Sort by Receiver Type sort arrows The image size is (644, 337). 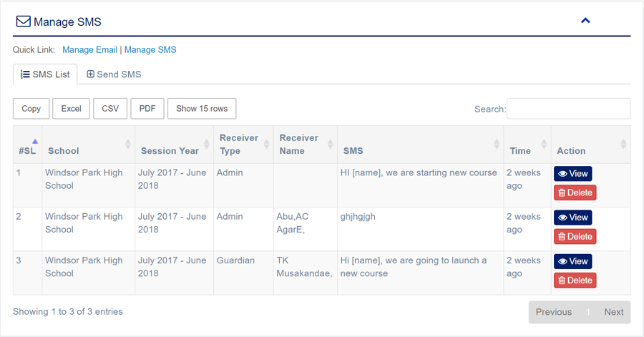(x=267, y=145)
